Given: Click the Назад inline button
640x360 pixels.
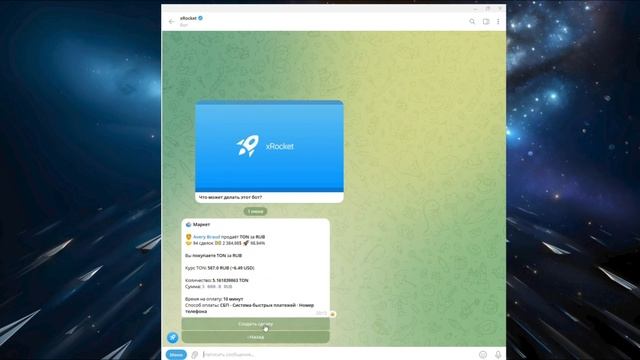Looking at the screenshot, I should [256, 337].
